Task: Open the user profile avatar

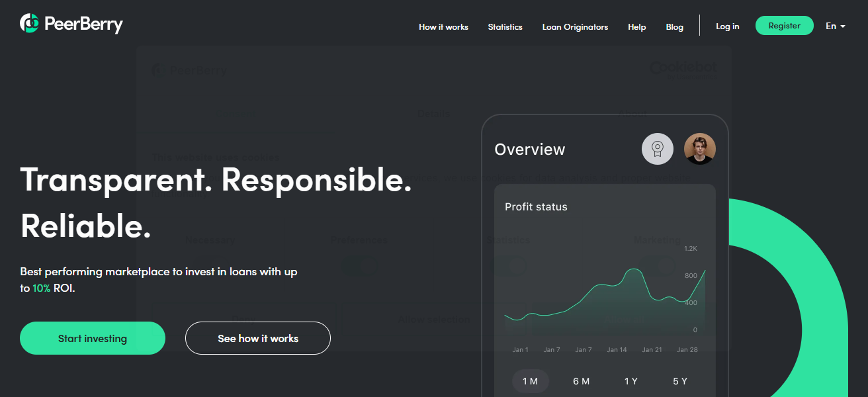Action: [x=699, y=149]
